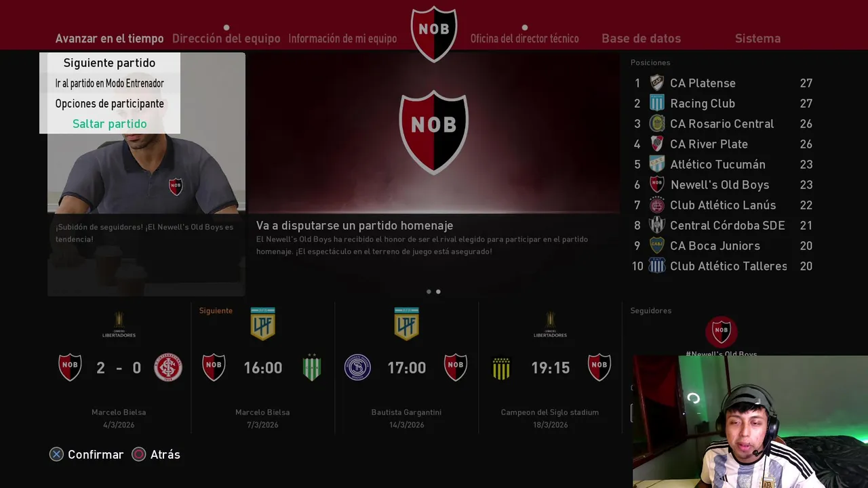Click the Internacional crest in 2-0 result
Viewport: 868px width, 488px height.
pyautogui.click(x=167, y=367)
